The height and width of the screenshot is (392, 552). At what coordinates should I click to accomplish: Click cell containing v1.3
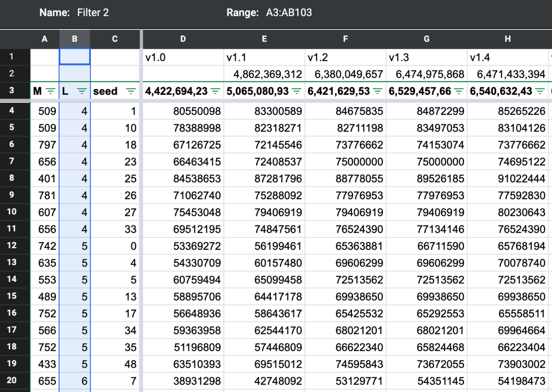(x=426, y=58)
